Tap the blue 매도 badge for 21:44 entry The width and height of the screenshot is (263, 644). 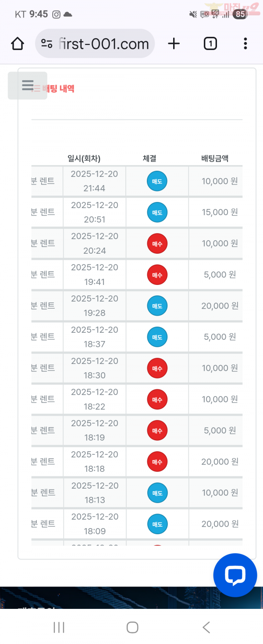point(157,181)
